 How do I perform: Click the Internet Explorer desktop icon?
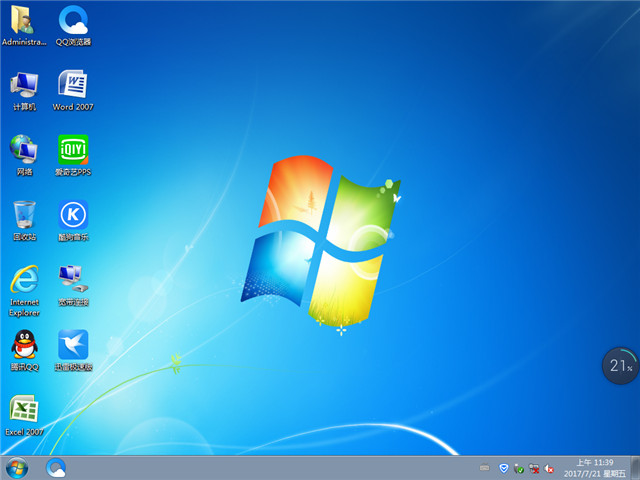(24, 280)
